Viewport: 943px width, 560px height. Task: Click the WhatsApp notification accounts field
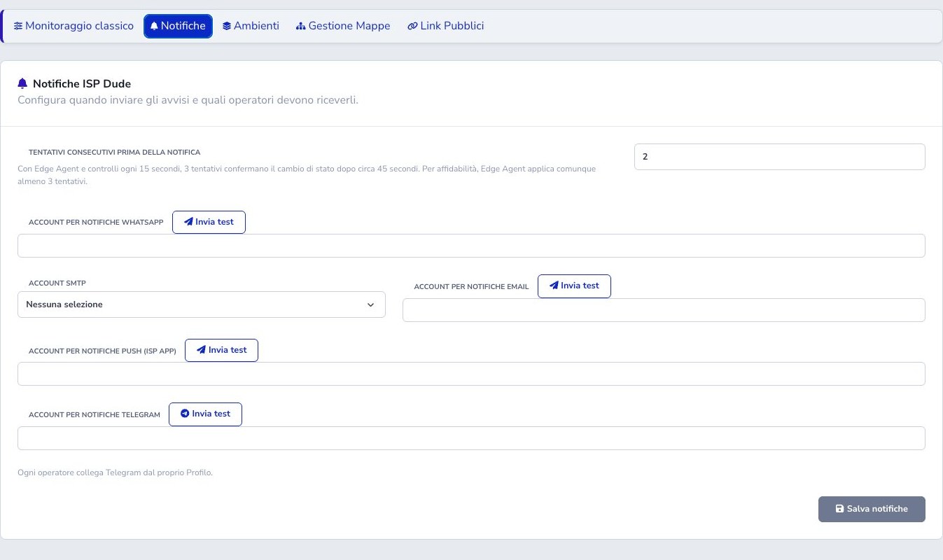(x=471, y=246)
